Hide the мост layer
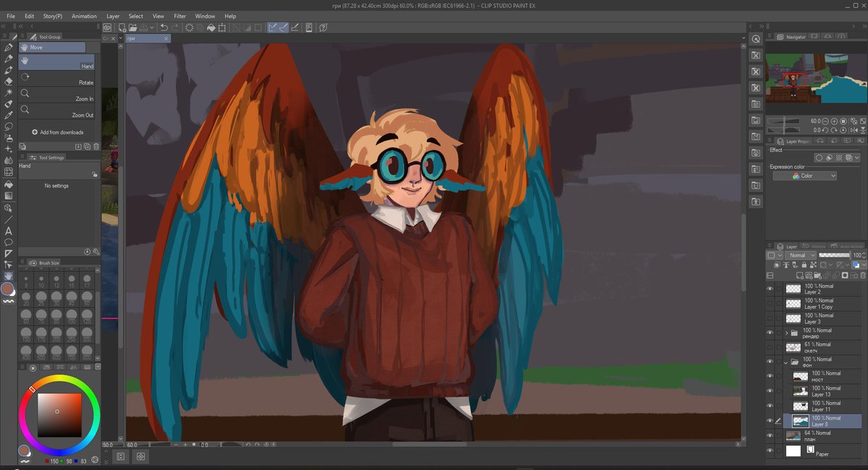Image resolution: width=868 pixels, height=470 pixels. [x=770, y=376]
